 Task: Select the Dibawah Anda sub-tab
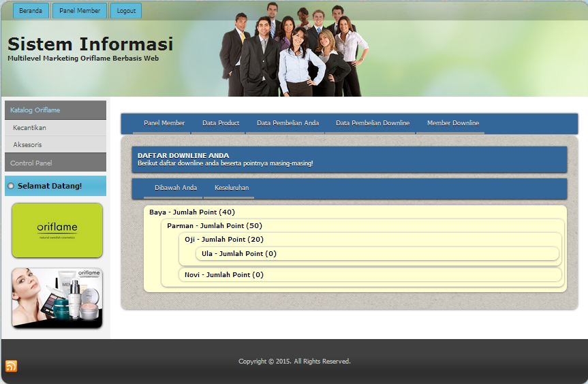pos(176,188)
